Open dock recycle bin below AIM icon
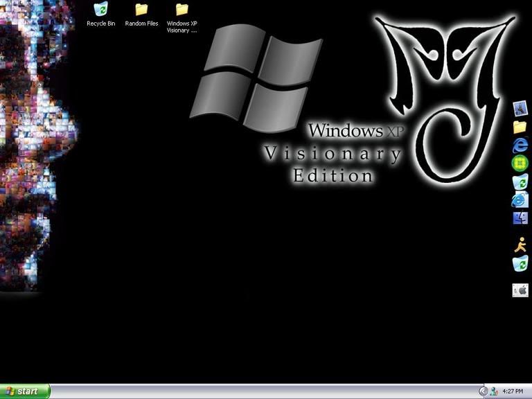Screen dimensions: 532x399 pyautogui.click(x=520, y=263)
